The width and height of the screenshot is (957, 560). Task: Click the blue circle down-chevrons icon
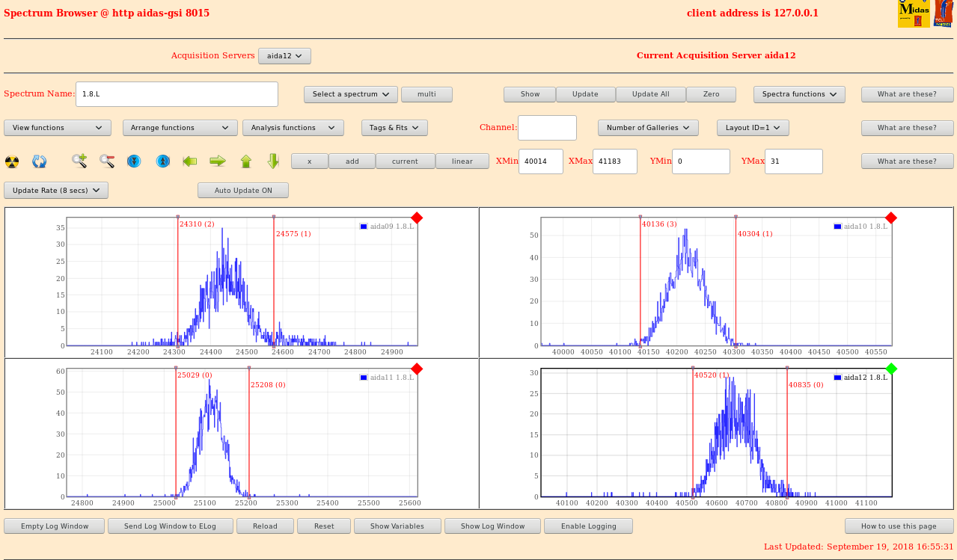point(134,161)
